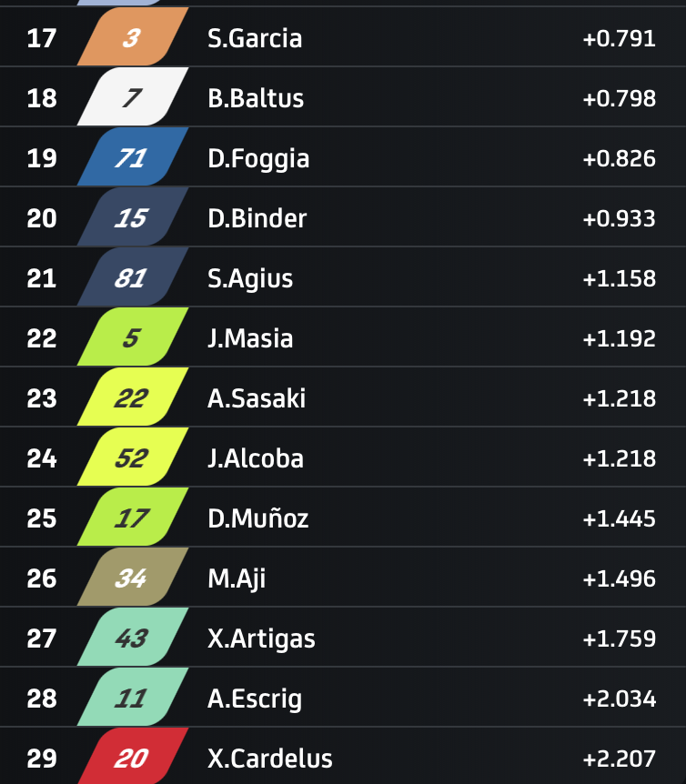Select position number 26 for M.Aji
This screenshot has width=686, height=784.
pos(42,578)
